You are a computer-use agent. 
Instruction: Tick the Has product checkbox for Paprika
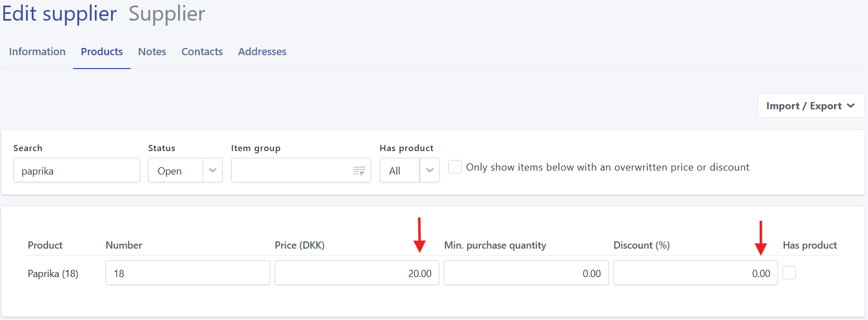pyautogui.click(x=789, y=273)
